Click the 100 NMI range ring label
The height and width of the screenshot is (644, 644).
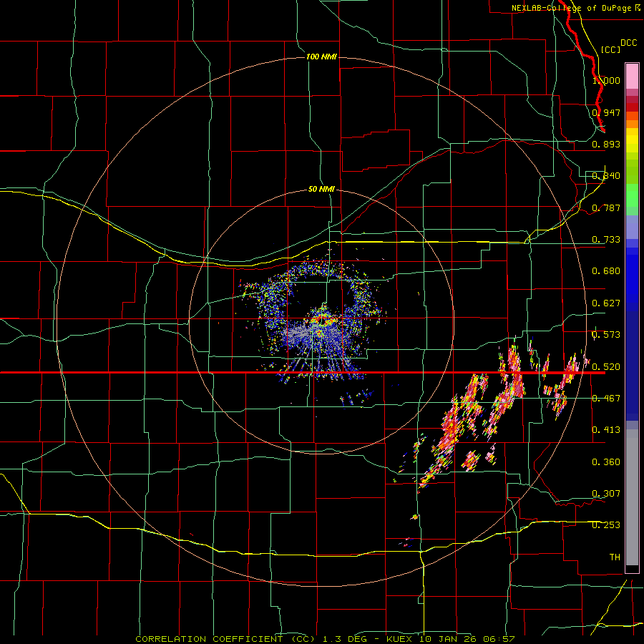point(321,57)
